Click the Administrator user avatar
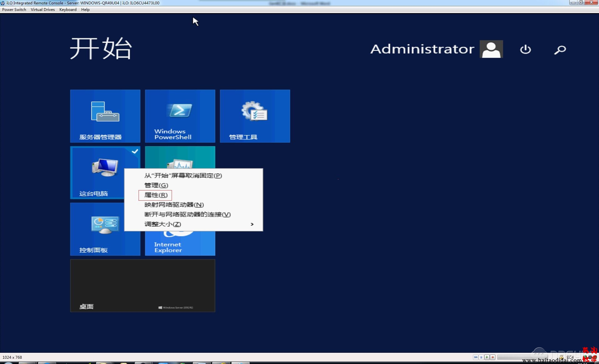599x364 pixels. click(x=491, y=49)
